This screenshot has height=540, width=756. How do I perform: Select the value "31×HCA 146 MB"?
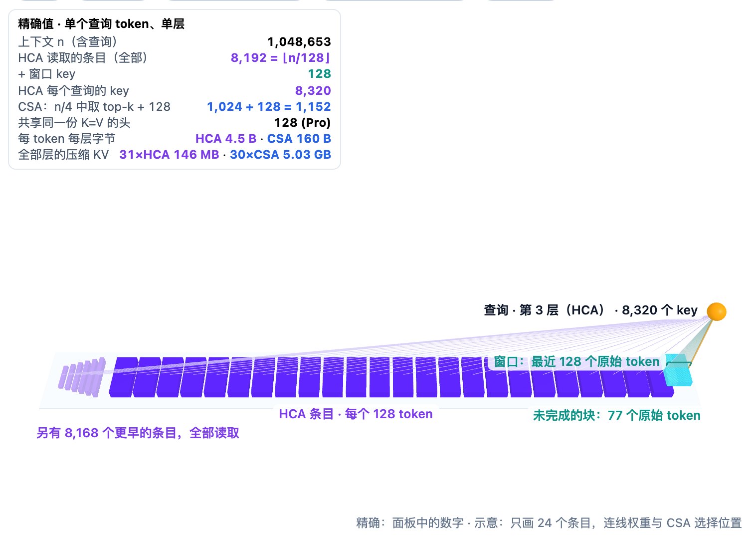tap(170, 155)
